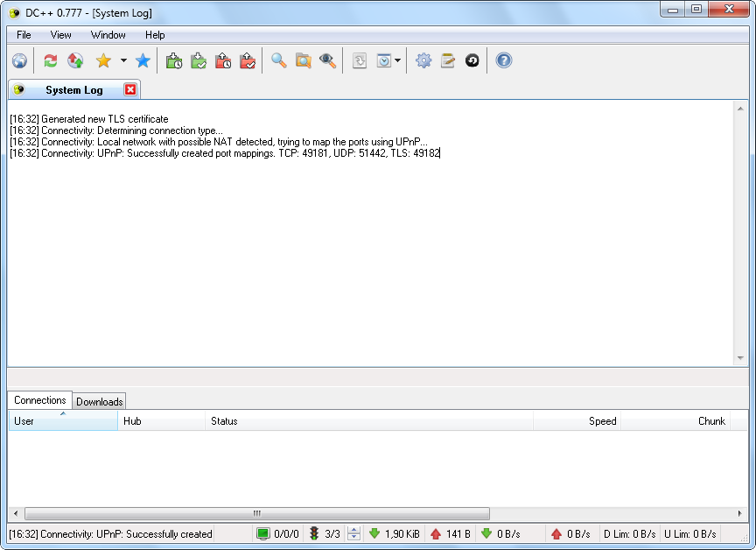Click the 'D Lim: 0 B/s' status entry
This screenshot has height=550, width=756.
click(x=630, y=534)
